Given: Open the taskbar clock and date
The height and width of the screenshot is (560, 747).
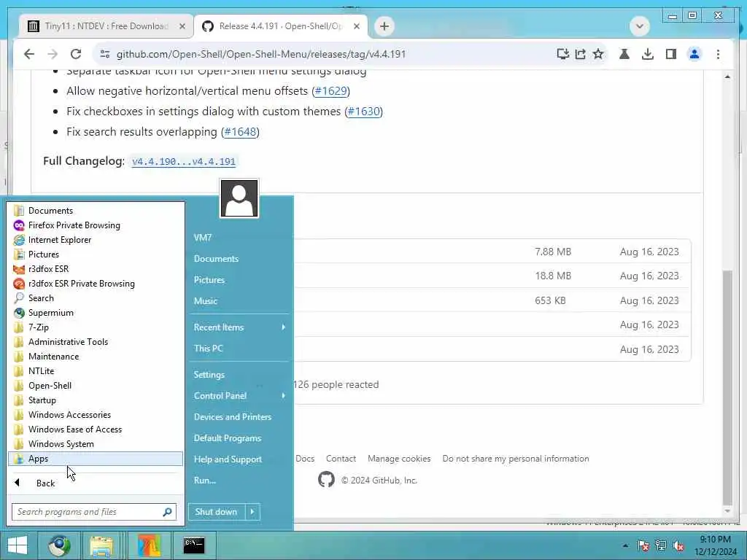Looking at the screenshot, I should pos(716,545).
